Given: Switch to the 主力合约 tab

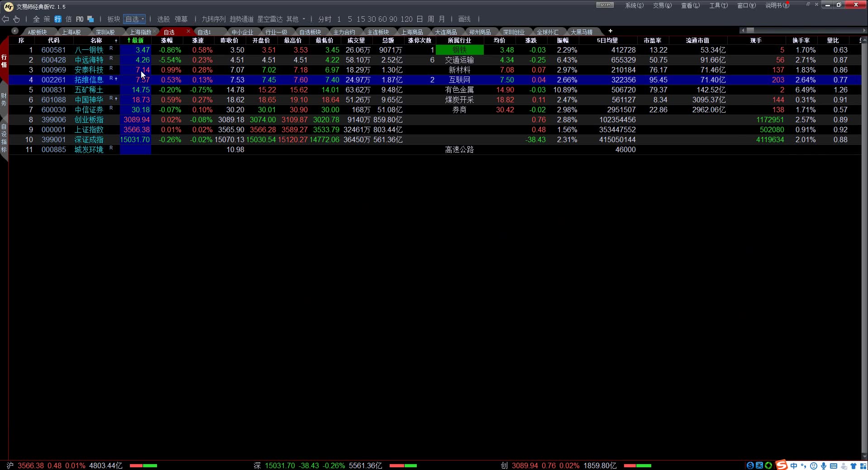Looking at the screenshot, I should coord(344,32).
